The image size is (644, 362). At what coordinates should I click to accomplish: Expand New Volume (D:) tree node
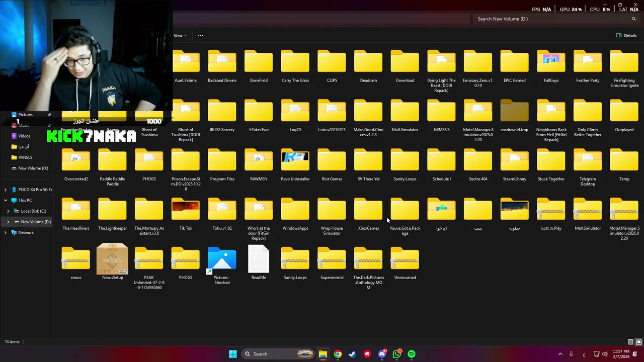coord(8,222)
